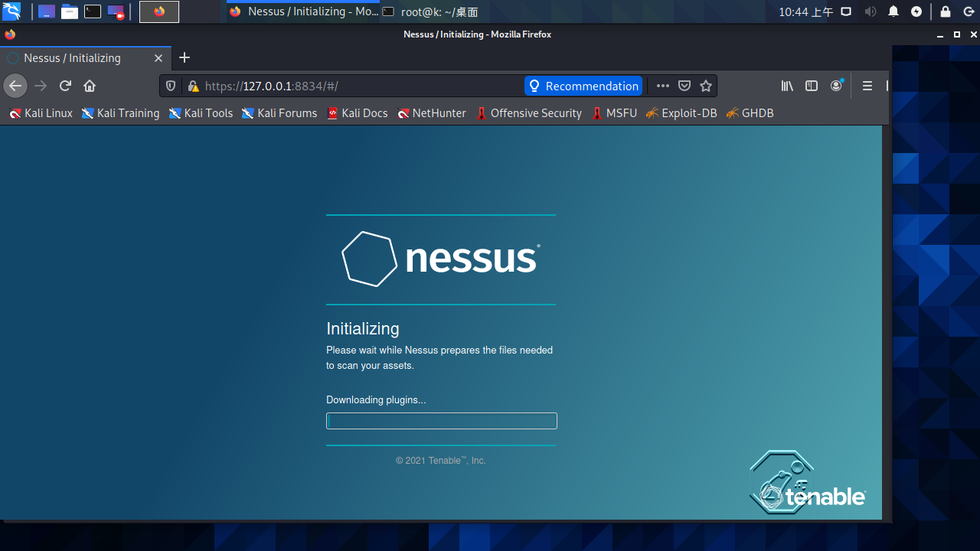Open the session logout power icon
The image size is (980, 551).
tap(969, 11)
